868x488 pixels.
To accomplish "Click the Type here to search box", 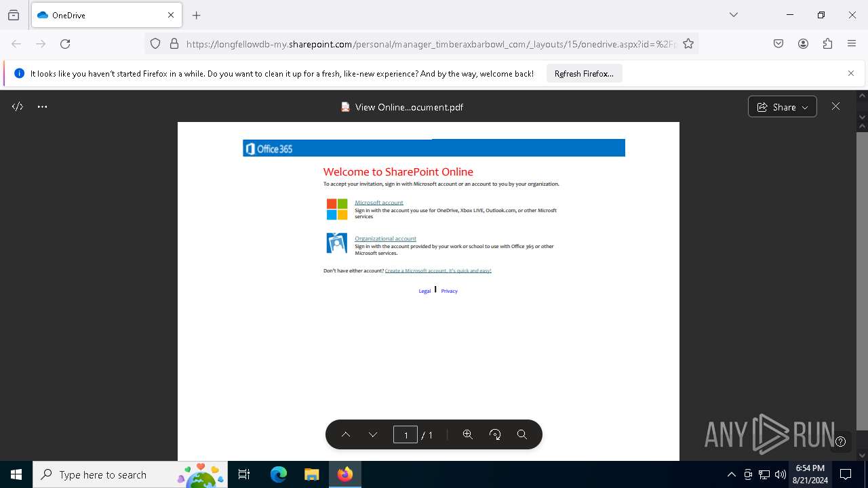I will click(x=130, y=474).
